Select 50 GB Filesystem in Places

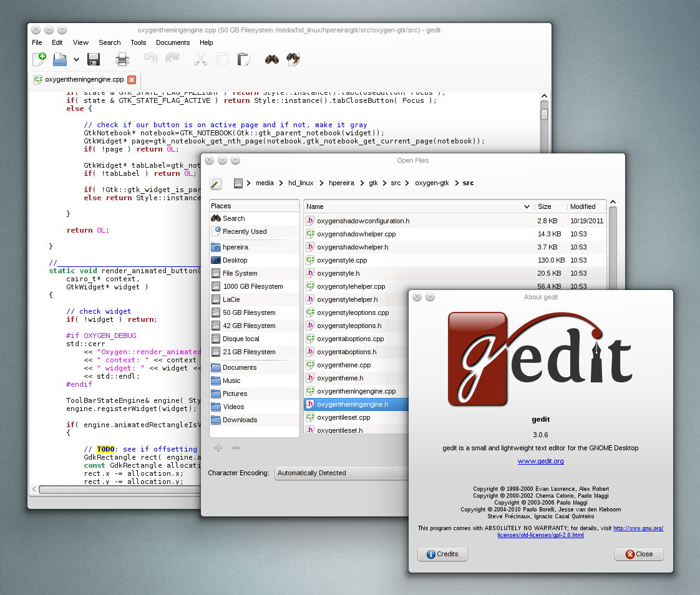click(x=255, y=312)
